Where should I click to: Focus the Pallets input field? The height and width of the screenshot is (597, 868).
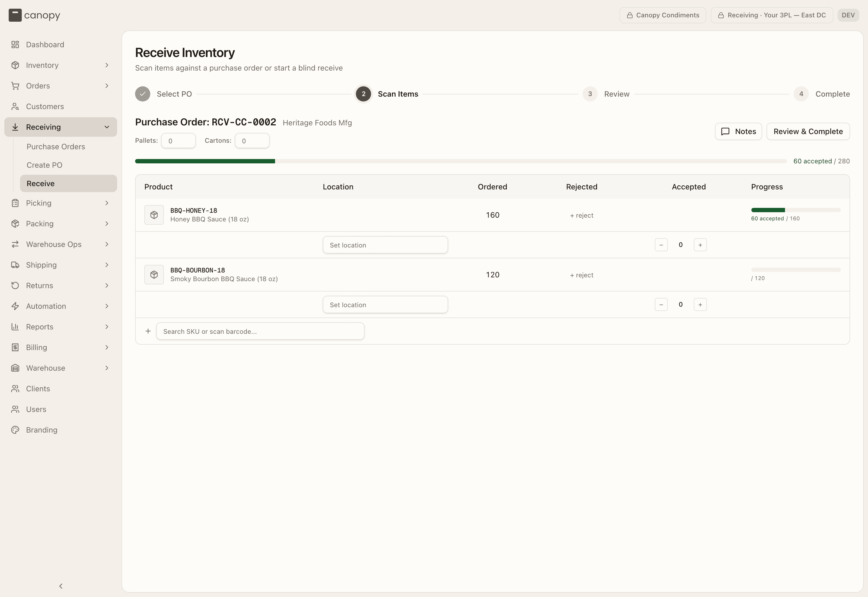[x=178, y=141]
